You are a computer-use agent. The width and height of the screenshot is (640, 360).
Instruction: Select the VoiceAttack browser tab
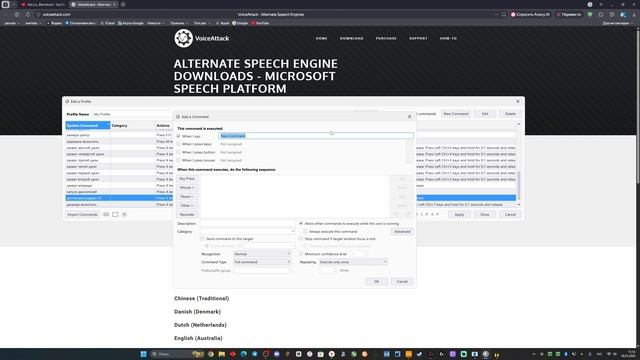click(x=93, y=4)
